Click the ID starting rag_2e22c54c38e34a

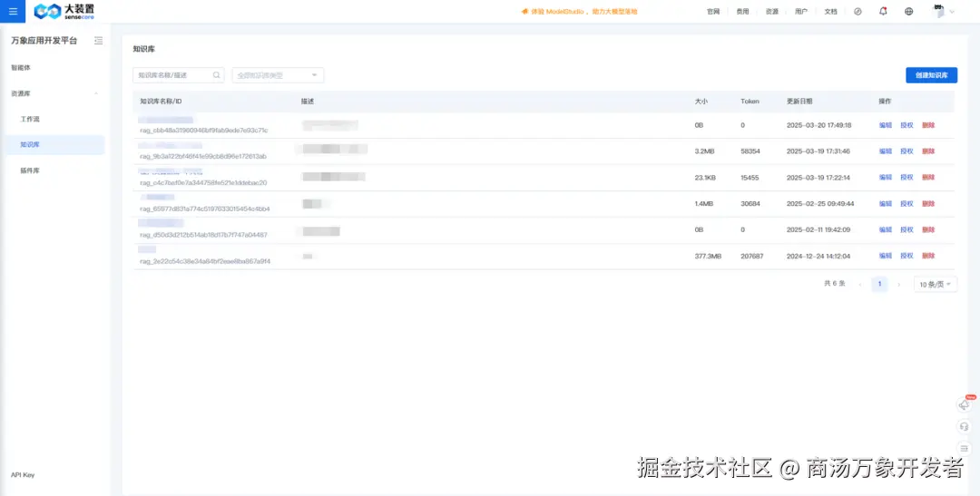click(x=205, y=262)
